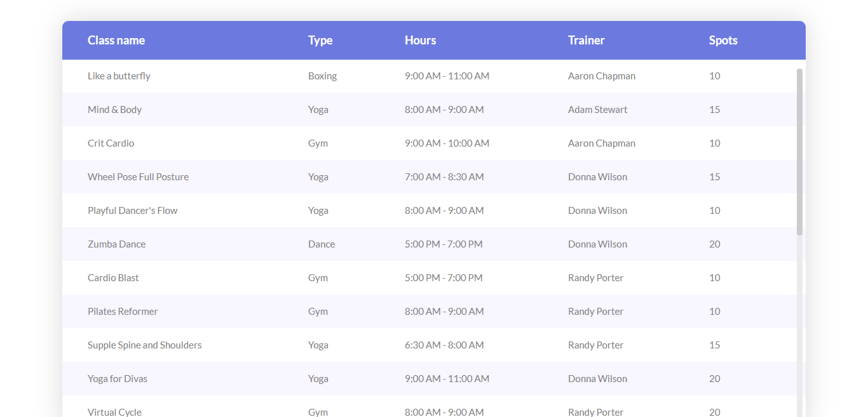This screenshot has width=868, height=417.
Task: Click the Type column header
Action: (320, 41)
